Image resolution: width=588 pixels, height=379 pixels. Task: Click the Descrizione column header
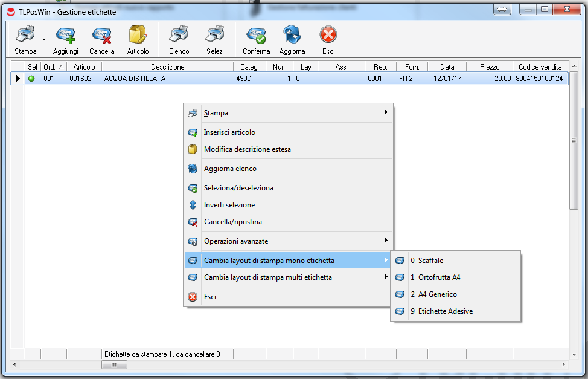(167, 67)
